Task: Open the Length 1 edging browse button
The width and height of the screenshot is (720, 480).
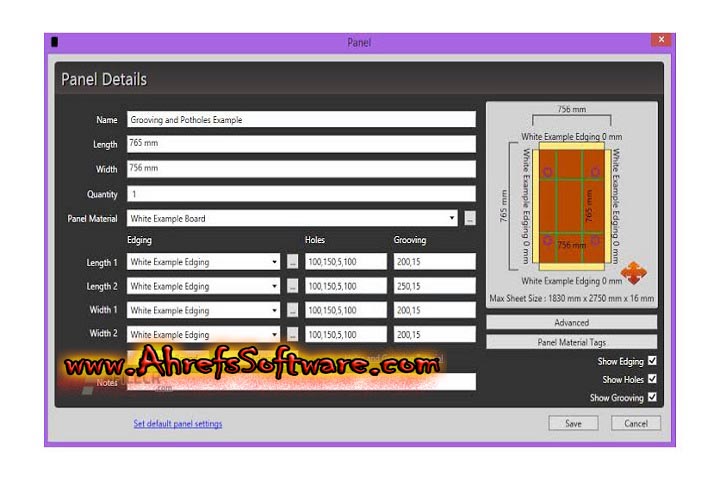Action: 292,262
